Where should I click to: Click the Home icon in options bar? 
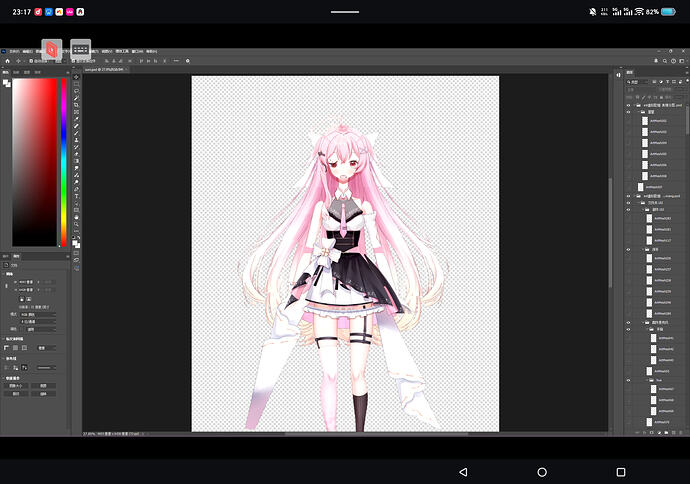7,61
